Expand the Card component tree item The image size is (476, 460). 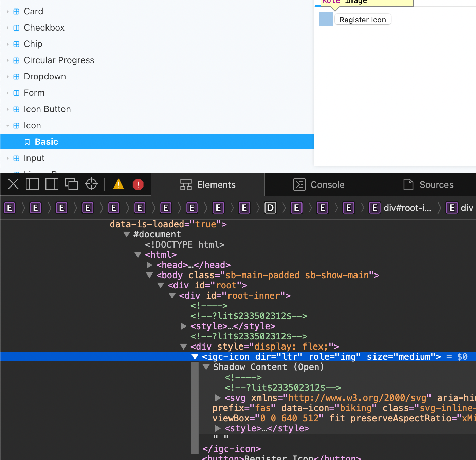point(7,11)
